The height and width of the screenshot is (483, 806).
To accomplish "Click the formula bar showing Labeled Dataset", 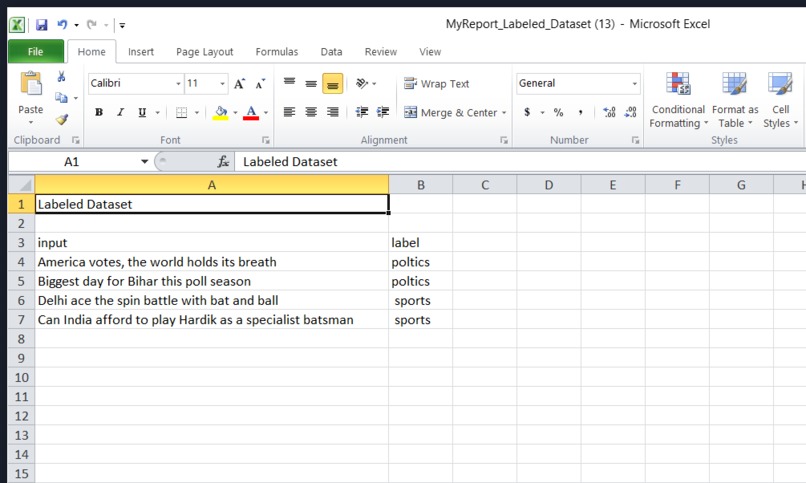I will 519,162.
